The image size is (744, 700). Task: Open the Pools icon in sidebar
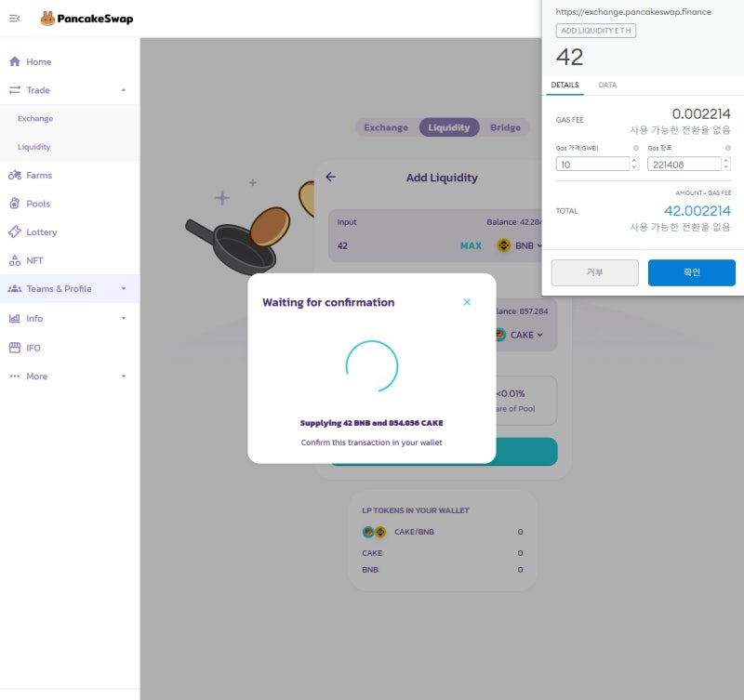[15, 204]
